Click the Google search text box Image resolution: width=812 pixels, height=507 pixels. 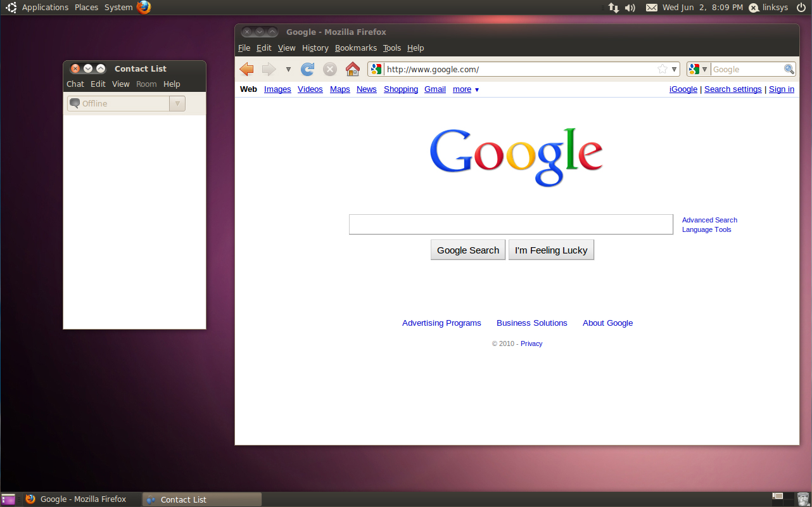point(511,224)
